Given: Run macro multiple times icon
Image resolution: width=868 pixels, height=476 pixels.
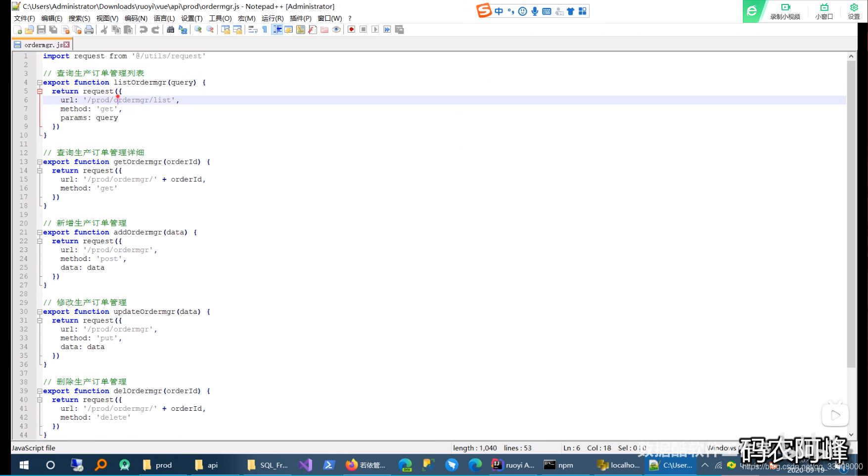Looking at the screenshot, I should [387, 30].
